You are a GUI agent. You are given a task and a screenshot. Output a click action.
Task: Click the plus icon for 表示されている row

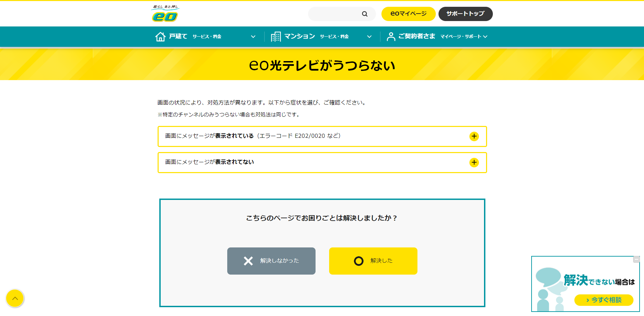click(474, 136)
